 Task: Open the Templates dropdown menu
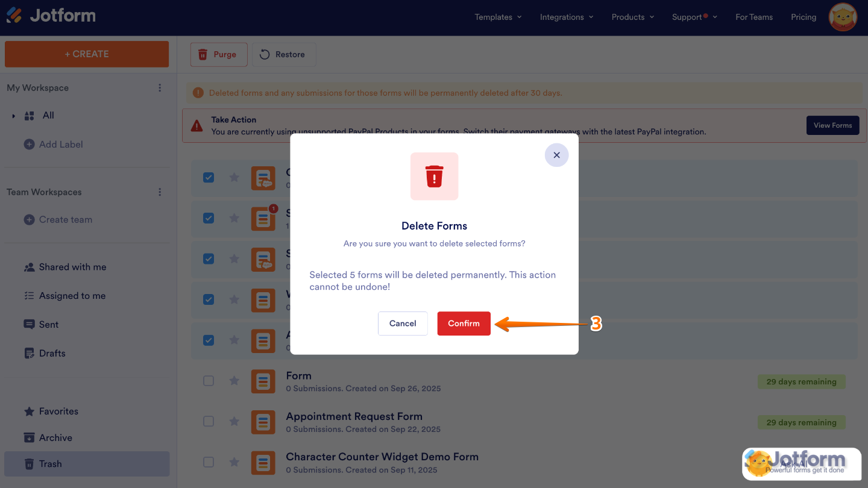[498, 17]
